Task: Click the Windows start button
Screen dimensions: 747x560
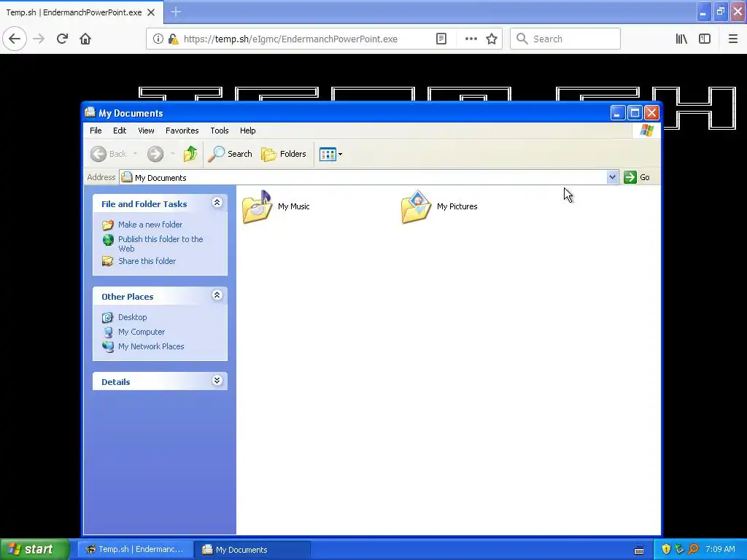Action: [34, 549]
